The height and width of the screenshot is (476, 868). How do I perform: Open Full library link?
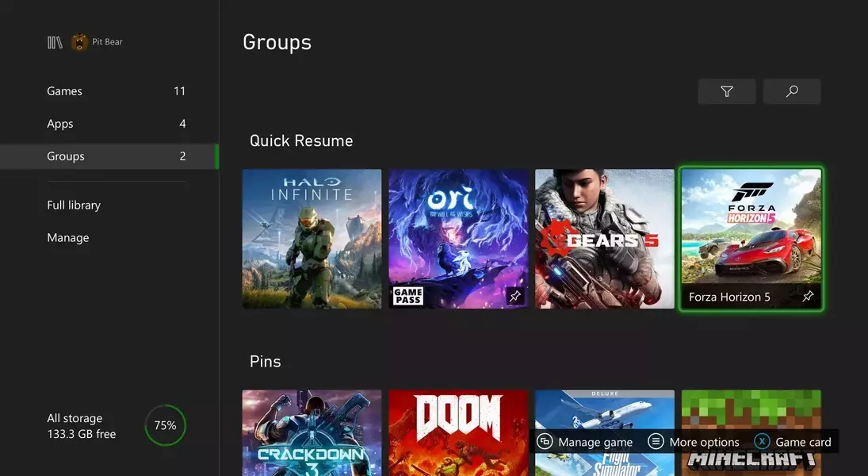(74, 205)
